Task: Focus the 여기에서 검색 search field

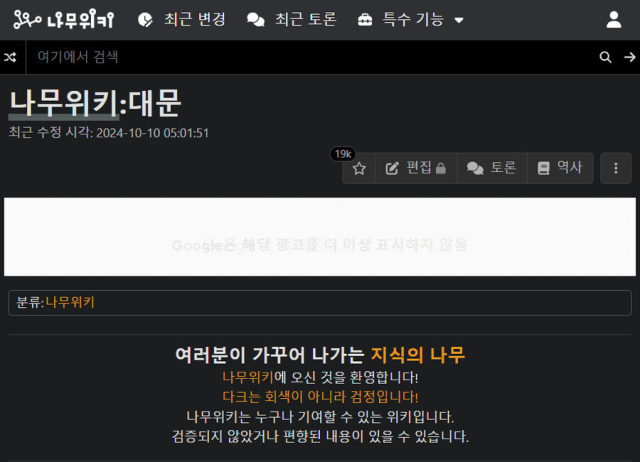Action: click(x=310, y=57)
